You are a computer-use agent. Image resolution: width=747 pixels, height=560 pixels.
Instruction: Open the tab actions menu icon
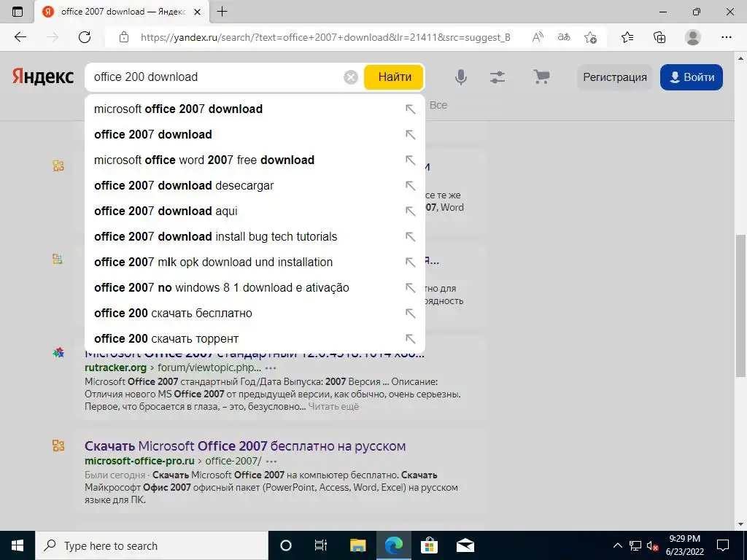pos(18,12)
